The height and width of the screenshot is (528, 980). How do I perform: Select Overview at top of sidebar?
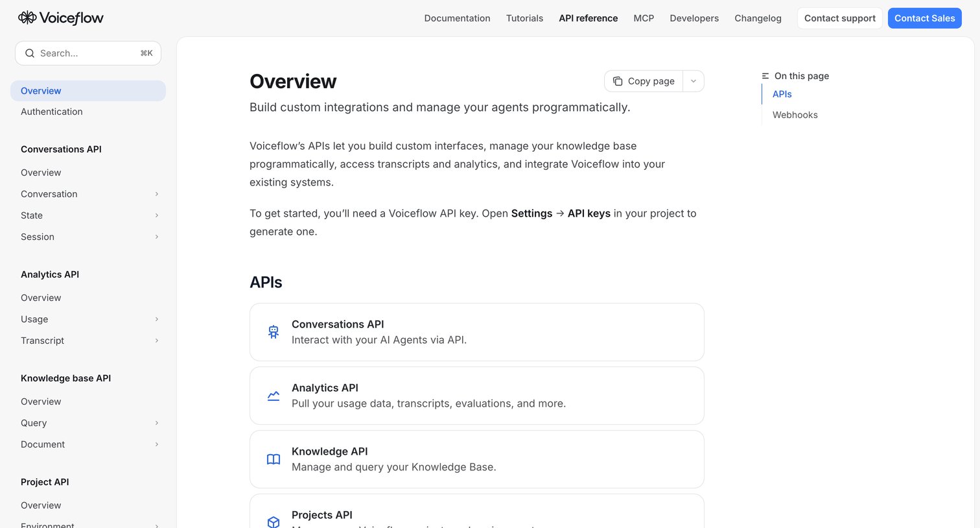coord(88,91)
